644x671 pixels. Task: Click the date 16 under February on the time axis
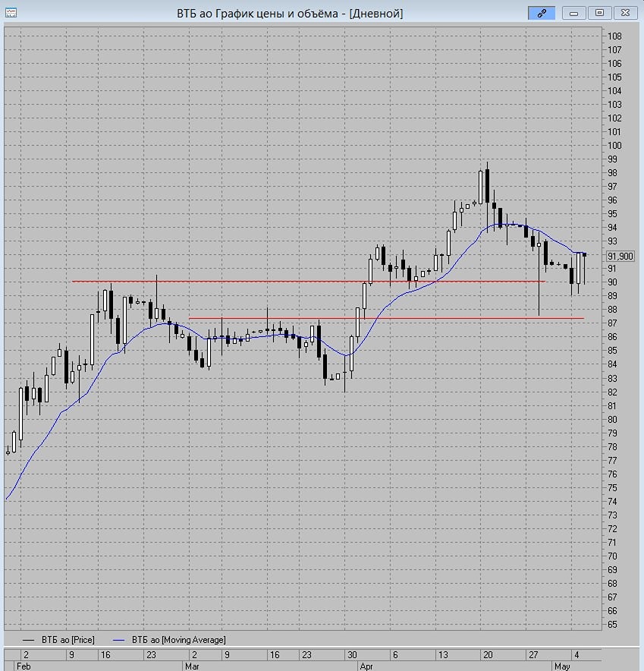(x=105, y=655)
